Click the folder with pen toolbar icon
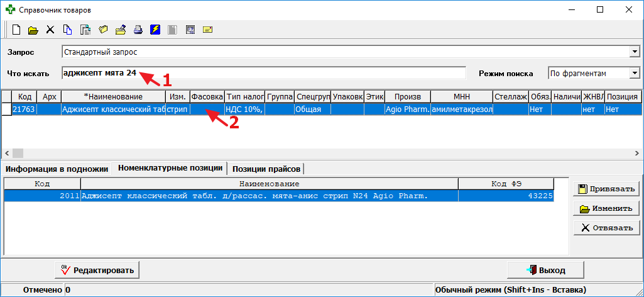The image size is (644, 297). [121, 30]
